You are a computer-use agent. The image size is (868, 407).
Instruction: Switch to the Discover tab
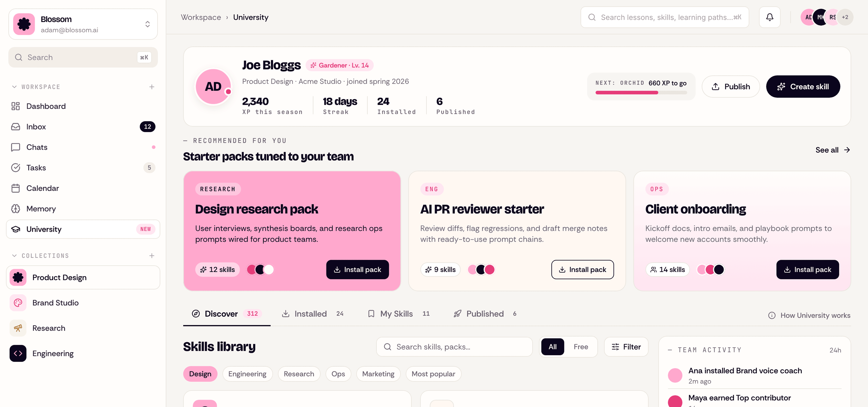tap(227, 314)
